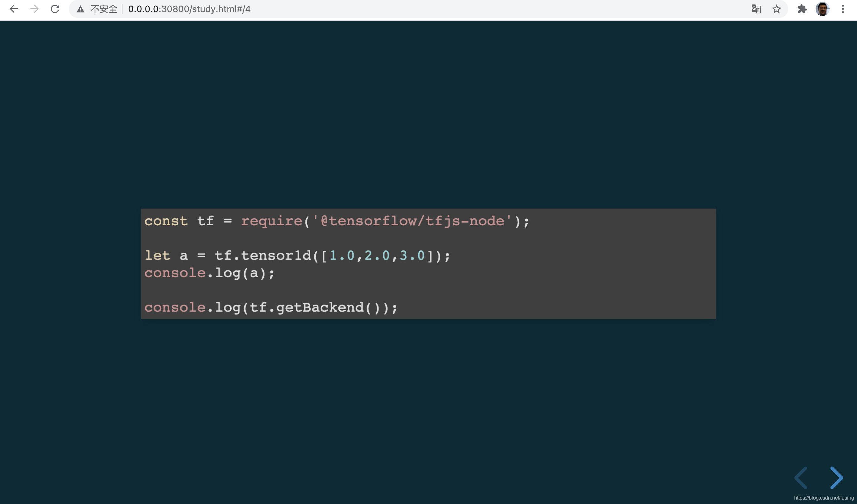Click the const keyword in code
Screen dimensions: 857x504
166,221
